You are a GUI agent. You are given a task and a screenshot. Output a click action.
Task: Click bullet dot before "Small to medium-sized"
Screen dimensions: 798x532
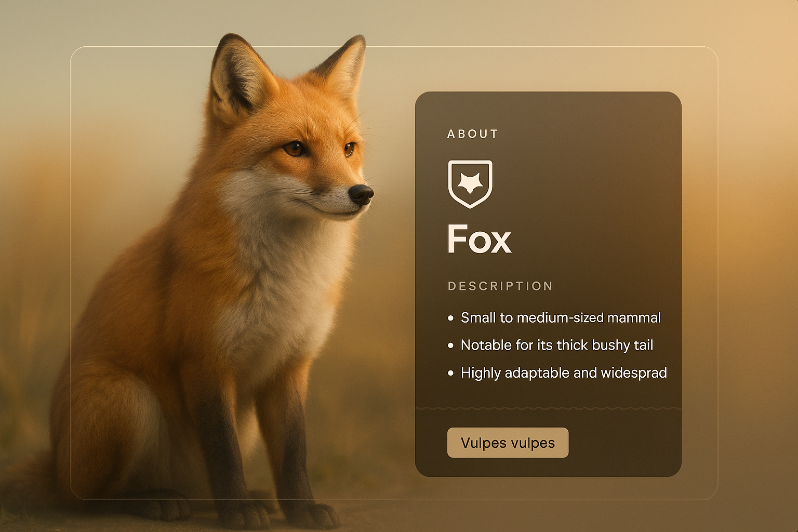pyautogui.click(x=450, y=318)
